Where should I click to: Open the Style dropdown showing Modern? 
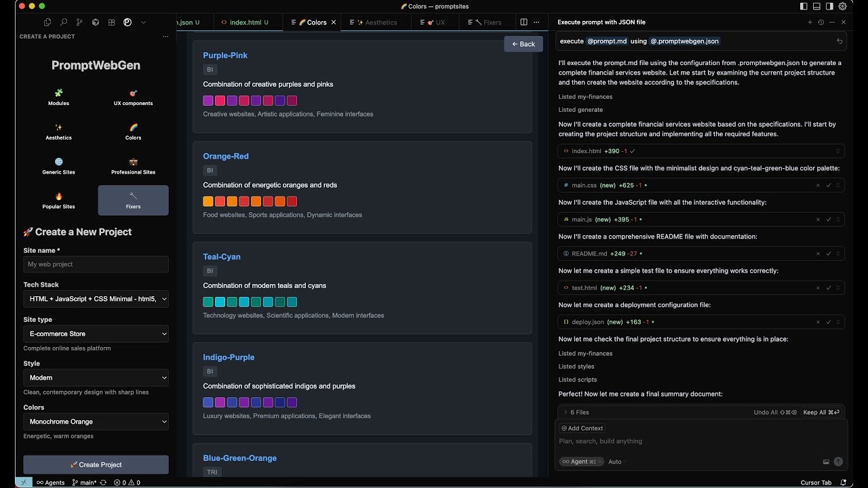(96, 378)
